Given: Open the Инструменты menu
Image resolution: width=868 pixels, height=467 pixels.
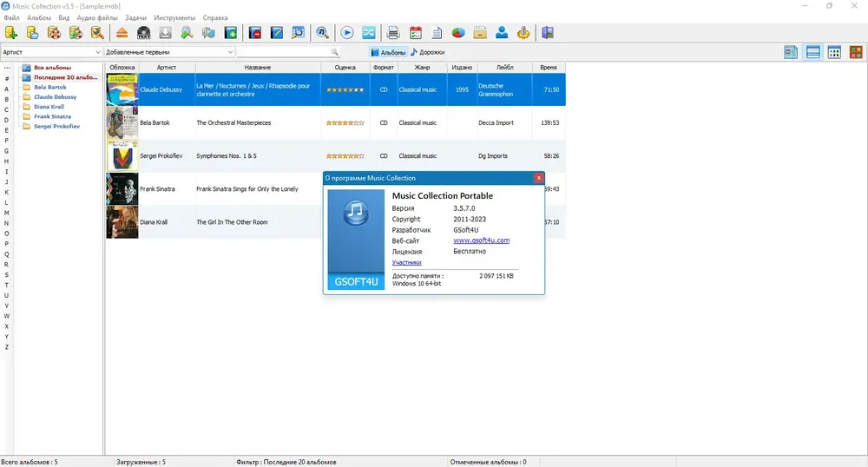Looking at the screenshot, I should pyautogui.click(x=174, y=17).
